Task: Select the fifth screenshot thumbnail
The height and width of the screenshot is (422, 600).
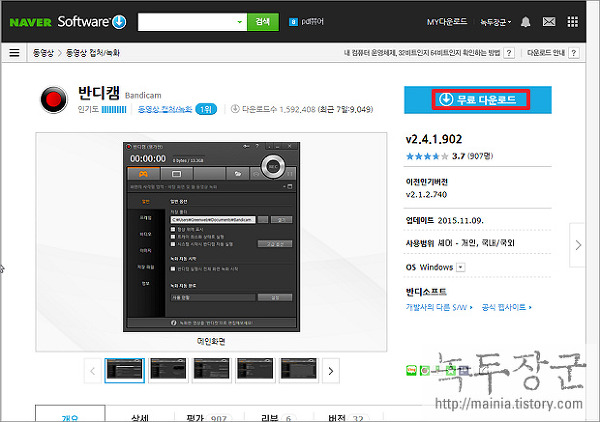Action: point(298,370)
